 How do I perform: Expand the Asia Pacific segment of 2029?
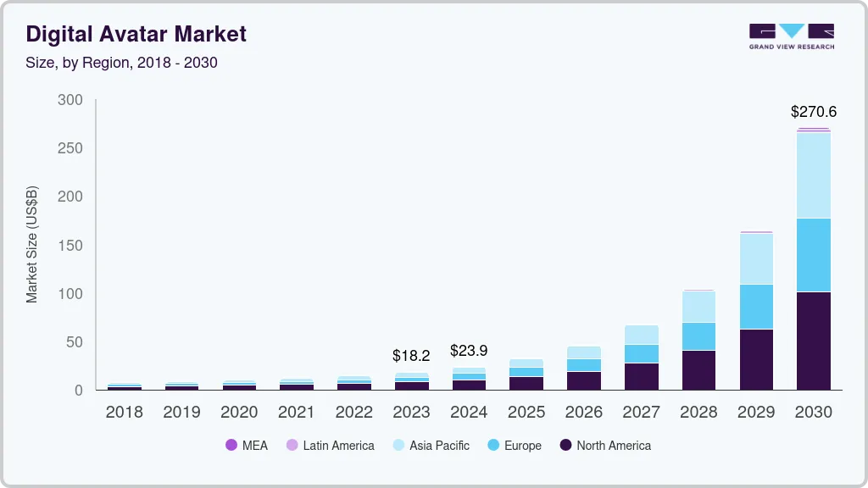click(756, 258)
